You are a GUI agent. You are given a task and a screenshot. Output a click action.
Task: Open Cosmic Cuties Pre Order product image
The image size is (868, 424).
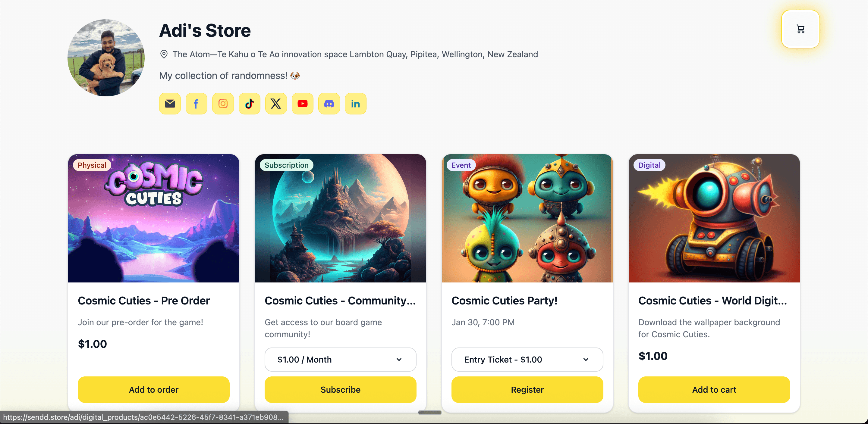tap(154, 218)
